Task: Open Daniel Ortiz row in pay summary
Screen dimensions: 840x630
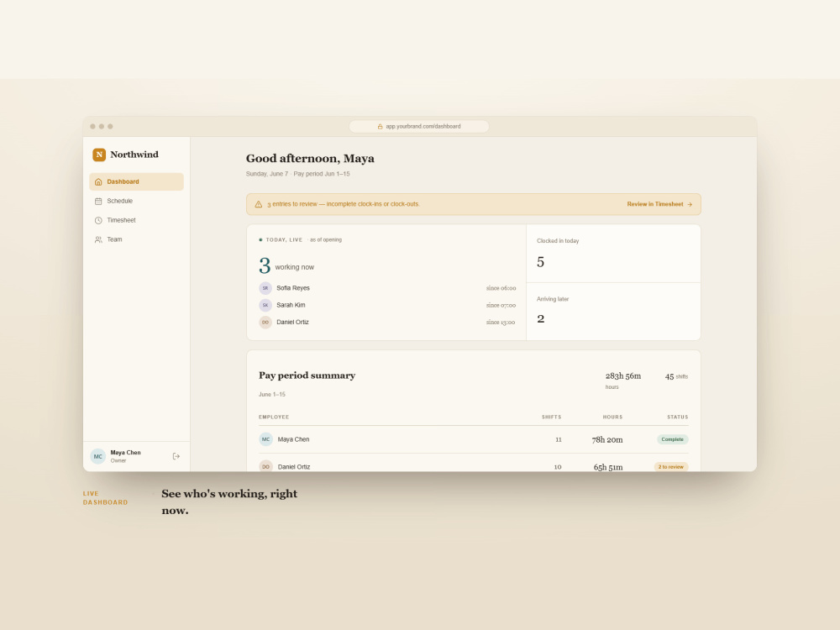Action: pos(474,465)
